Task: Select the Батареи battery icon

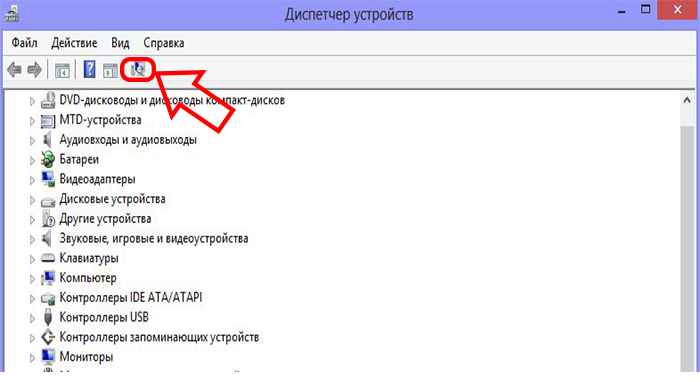Action: click(x=48, y=159)
